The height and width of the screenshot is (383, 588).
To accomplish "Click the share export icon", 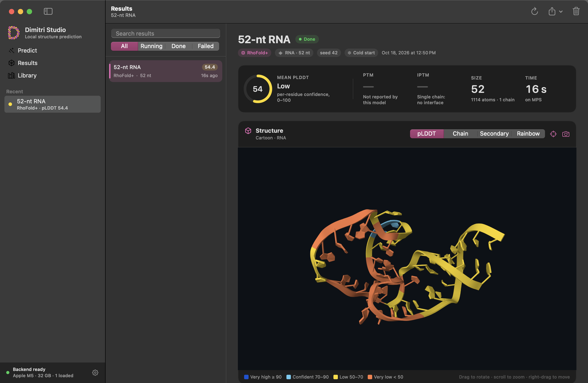I will [552, 11].
